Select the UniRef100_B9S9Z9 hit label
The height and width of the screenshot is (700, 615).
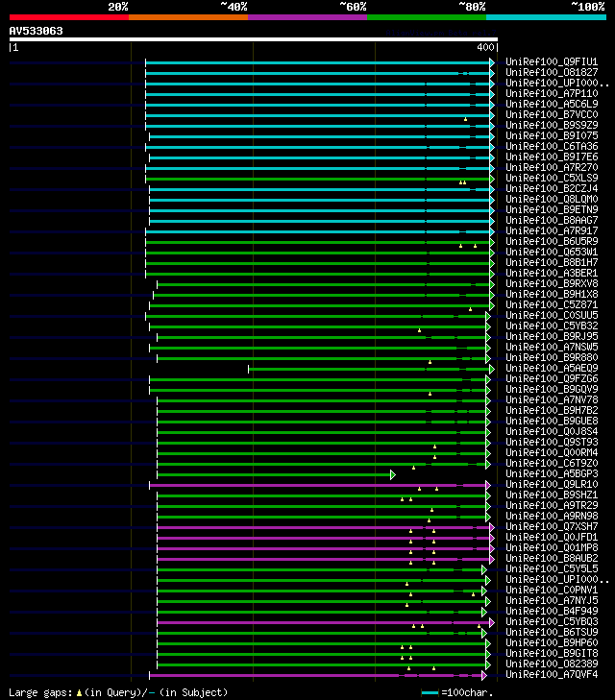[x=552, y=125]
